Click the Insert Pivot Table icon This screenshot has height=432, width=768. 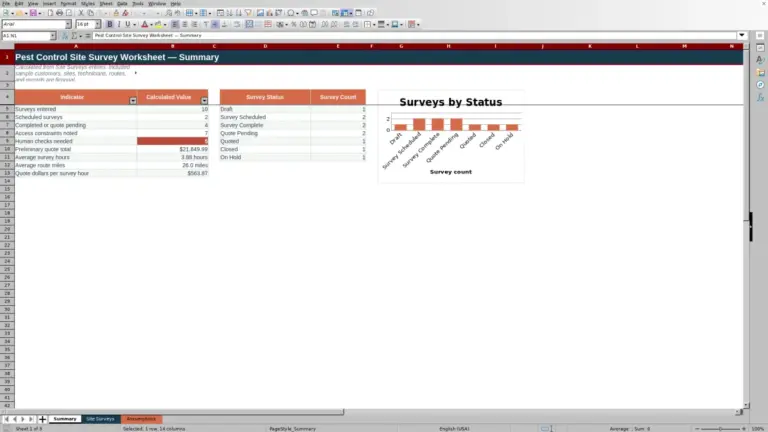279,13
